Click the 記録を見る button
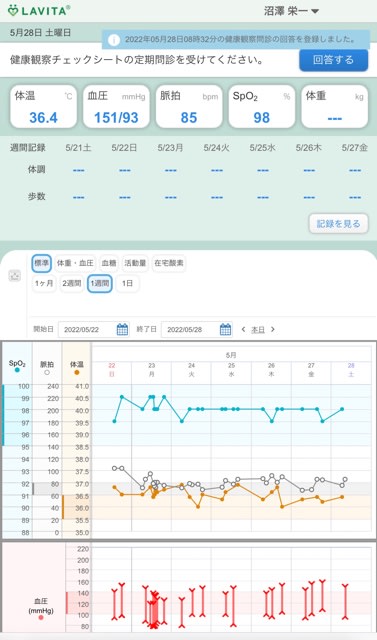377x640 pixels. [x=338, y=224]
